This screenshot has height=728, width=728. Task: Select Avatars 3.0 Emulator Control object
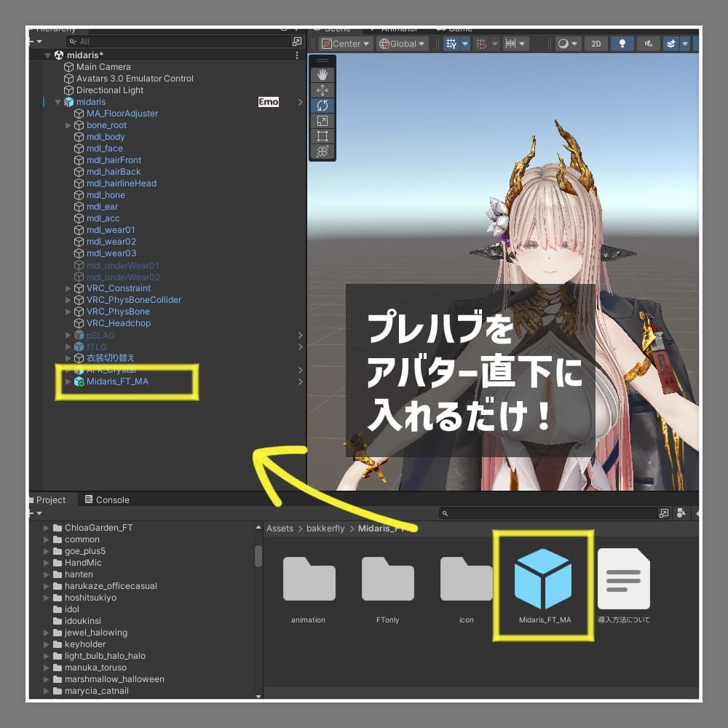[x=135, y=79]
